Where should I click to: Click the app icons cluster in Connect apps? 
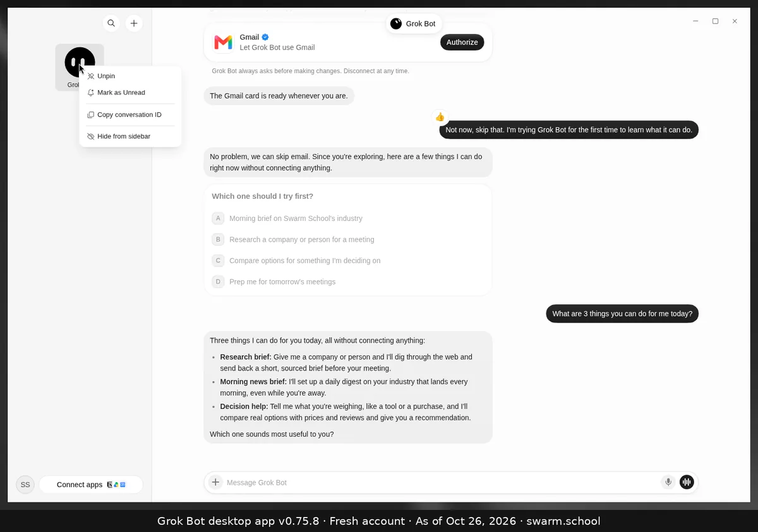[116, 485]
